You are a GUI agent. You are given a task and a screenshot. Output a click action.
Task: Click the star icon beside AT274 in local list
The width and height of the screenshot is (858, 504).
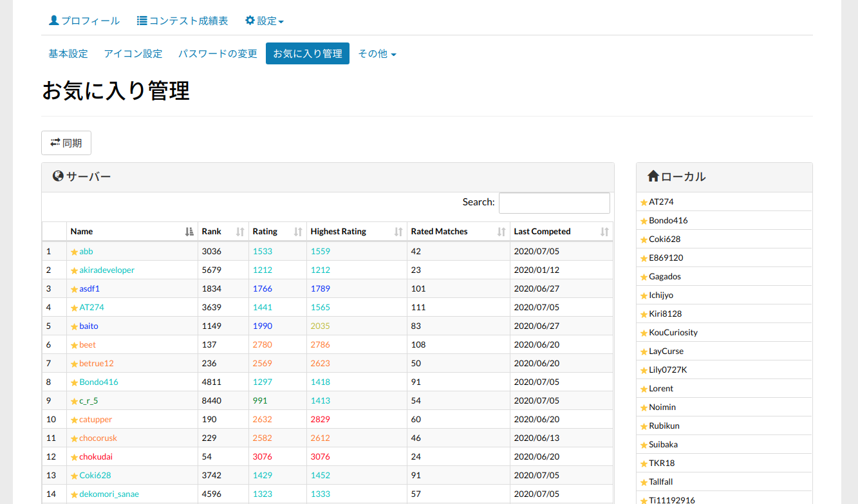click(x=644, y=202)
